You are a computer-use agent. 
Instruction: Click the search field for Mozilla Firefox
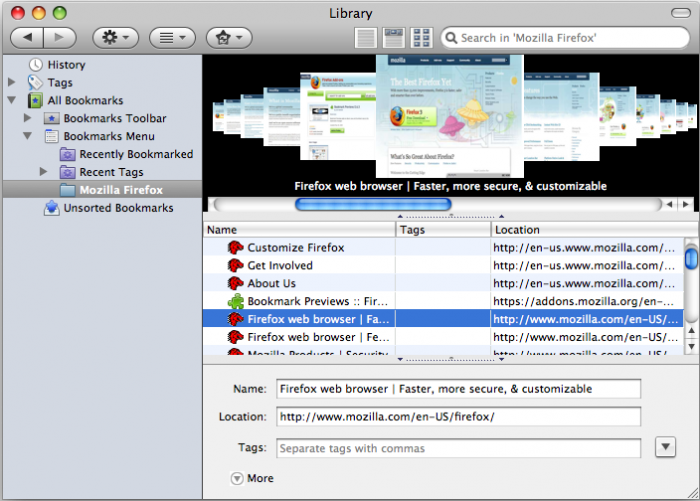coord(565,38)
